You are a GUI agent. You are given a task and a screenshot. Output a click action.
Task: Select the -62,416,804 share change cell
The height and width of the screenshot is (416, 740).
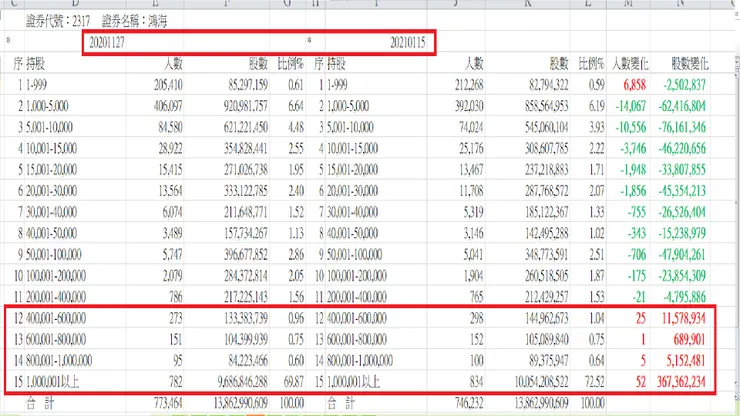[x=681, y=106]
